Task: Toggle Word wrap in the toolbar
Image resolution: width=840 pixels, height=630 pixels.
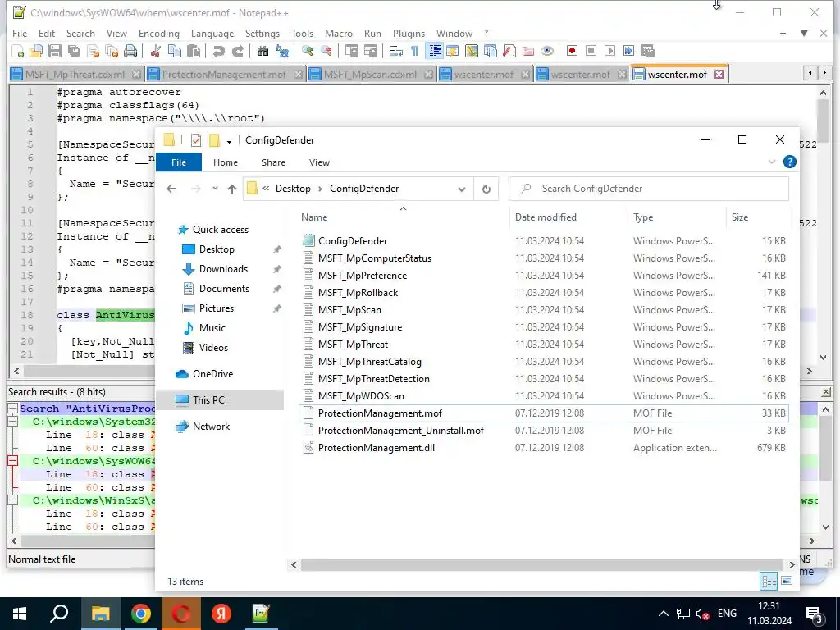Action: (x=396, y=52)
